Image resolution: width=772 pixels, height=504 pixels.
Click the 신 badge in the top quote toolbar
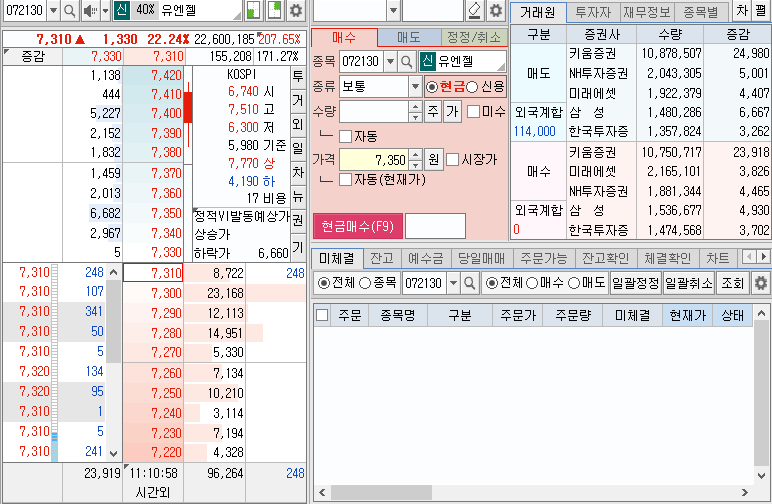tap(122, 10)
